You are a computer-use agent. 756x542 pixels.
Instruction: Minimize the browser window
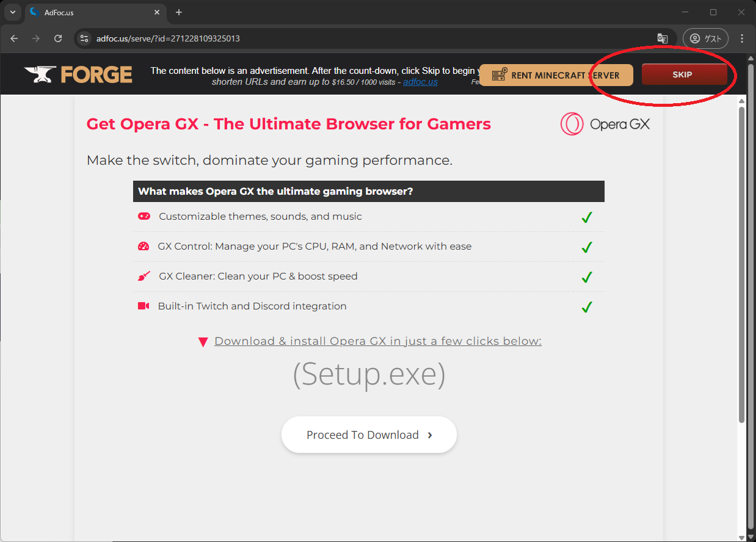point(685,12)
